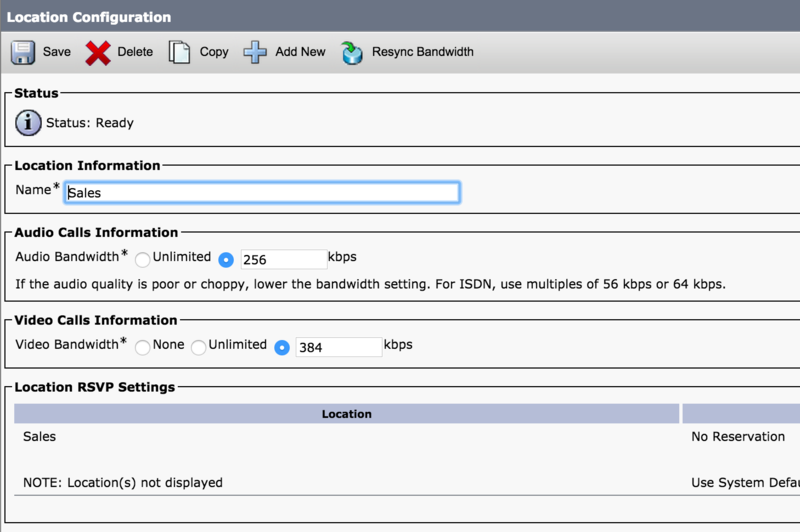Viewport: 800px width, 532px height.
Task: Click the audio bandwidth 256 field
Action: point(284,259)
